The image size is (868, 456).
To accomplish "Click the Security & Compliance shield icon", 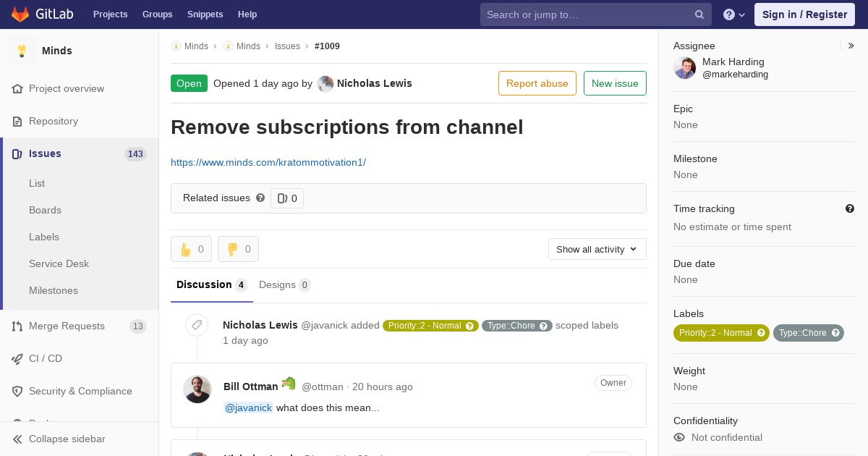I will click(17, 391).
